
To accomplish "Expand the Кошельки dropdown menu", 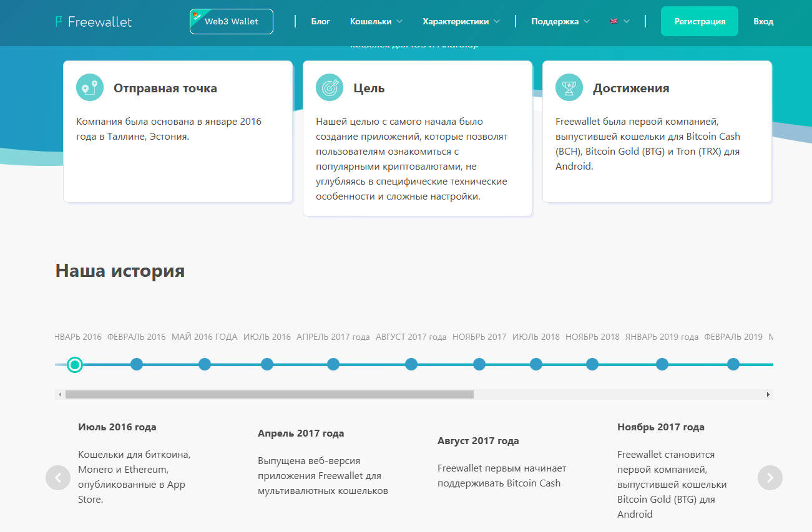I will tap(376, 21).
